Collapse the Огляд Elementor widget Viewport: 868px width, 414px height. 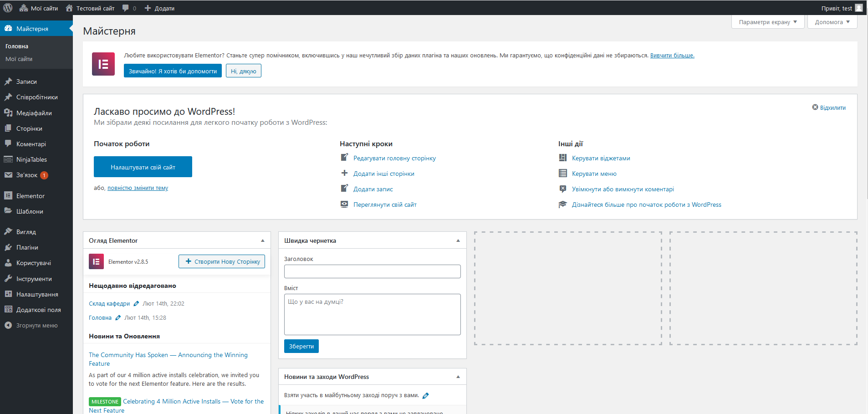click(263, 240)
